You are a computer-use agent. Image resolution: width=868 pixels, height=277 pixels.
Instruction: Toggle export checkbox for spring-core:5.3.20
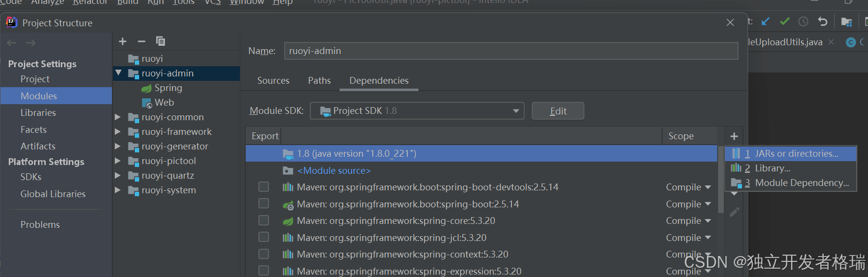264,221
